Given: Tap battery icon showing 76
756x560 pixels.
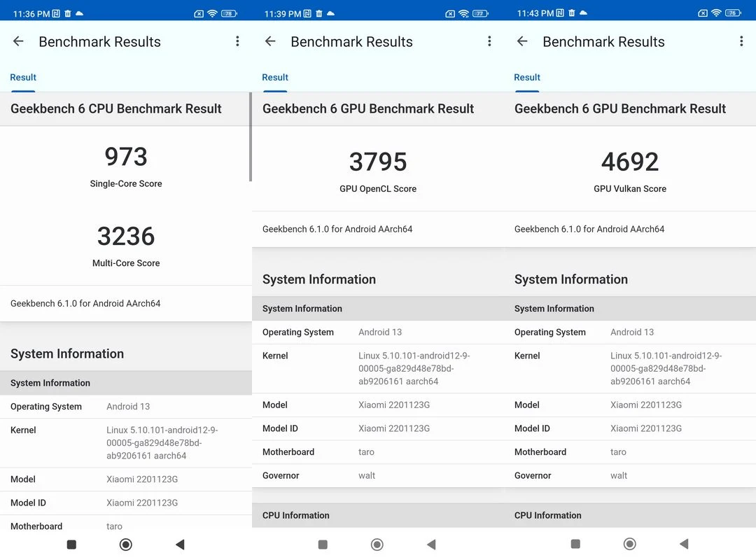Looking at the screenshot, I should coord(733,13).
